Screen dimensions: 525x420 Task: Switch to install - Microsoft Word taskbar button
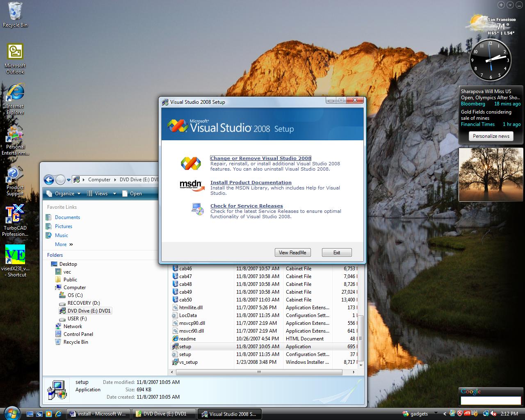pos(98,414)
